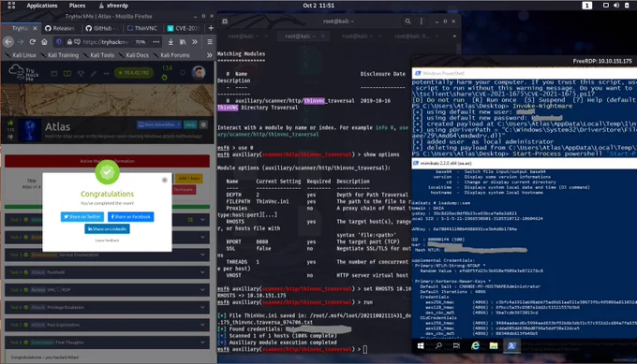
Task: Click the Leave Feedback link
Action: pos(107,240)
